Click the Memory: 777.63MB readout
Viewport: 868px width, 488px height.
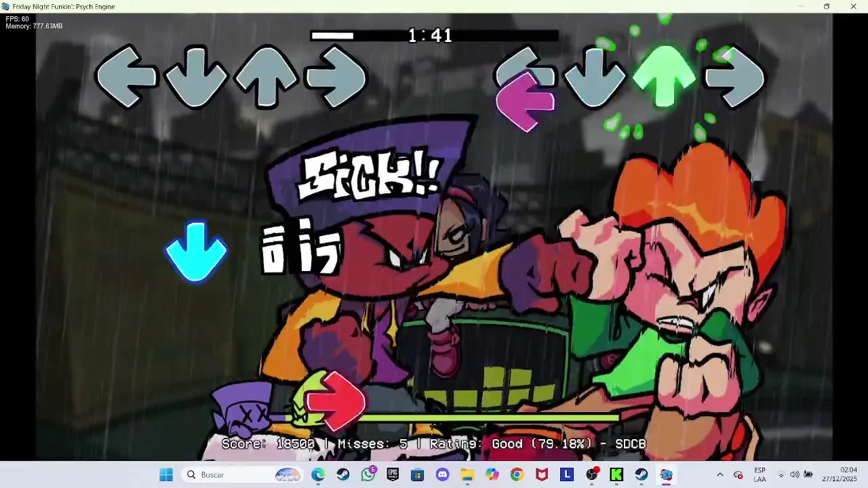[34, 26]
